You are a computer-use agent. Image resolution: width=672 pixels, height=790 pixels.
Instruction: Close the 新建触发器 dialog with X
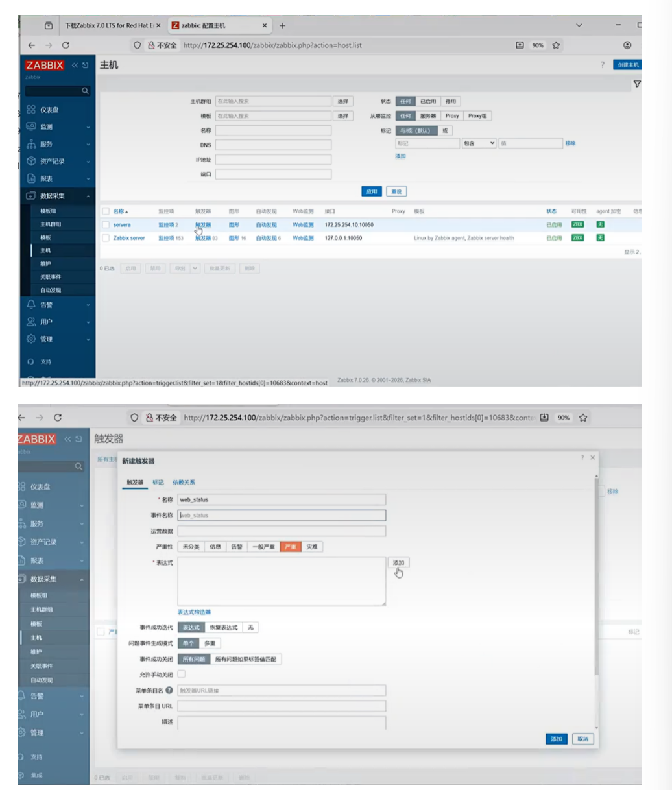(592, 457)
